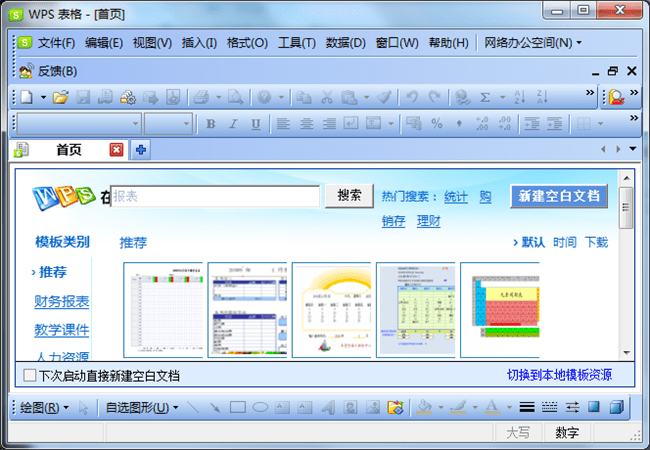Open Print Preview magnifier icon

click(236, 97)
